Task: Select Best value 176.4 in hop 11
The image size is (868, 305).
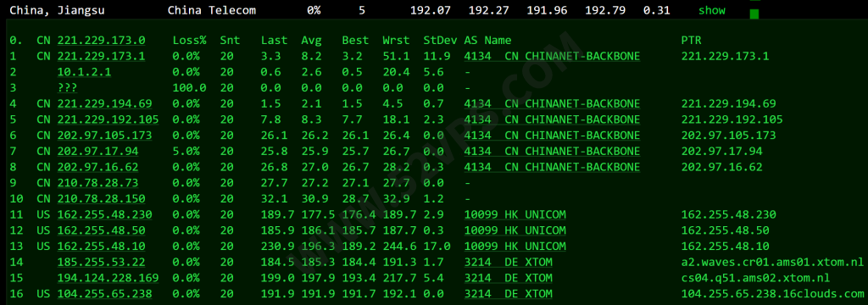Action: pos(359,215)
